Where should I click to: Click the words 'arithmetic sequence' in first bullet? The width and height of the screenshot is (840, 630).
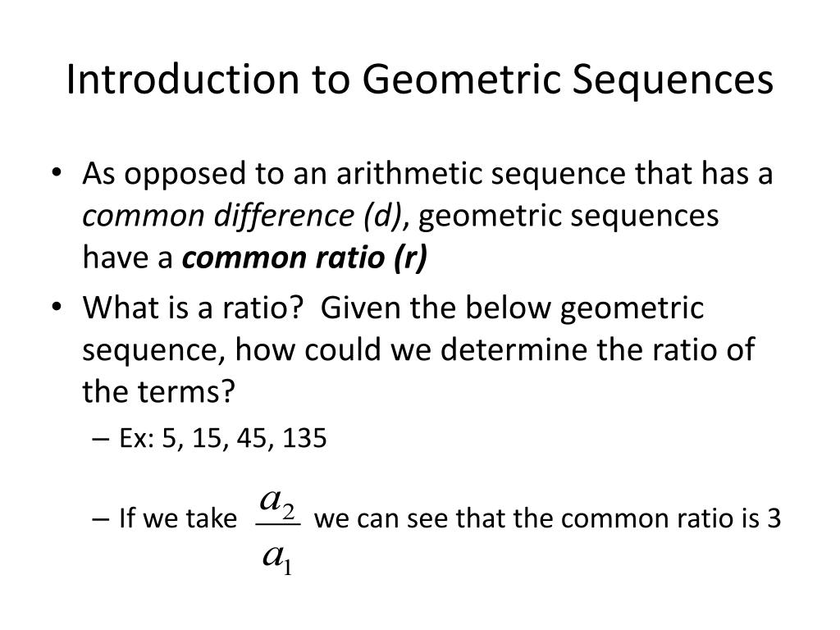(x=480, y=174)
